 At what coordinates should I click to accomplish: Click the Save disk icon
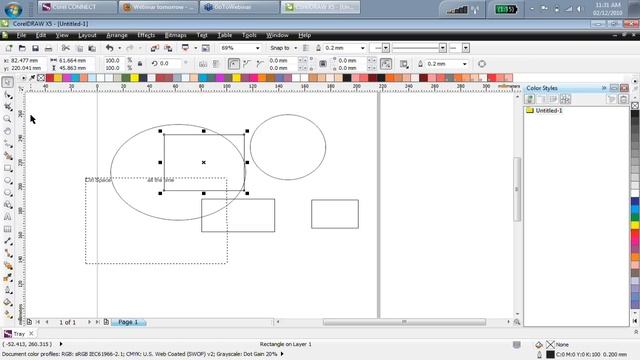coord(35,48)
